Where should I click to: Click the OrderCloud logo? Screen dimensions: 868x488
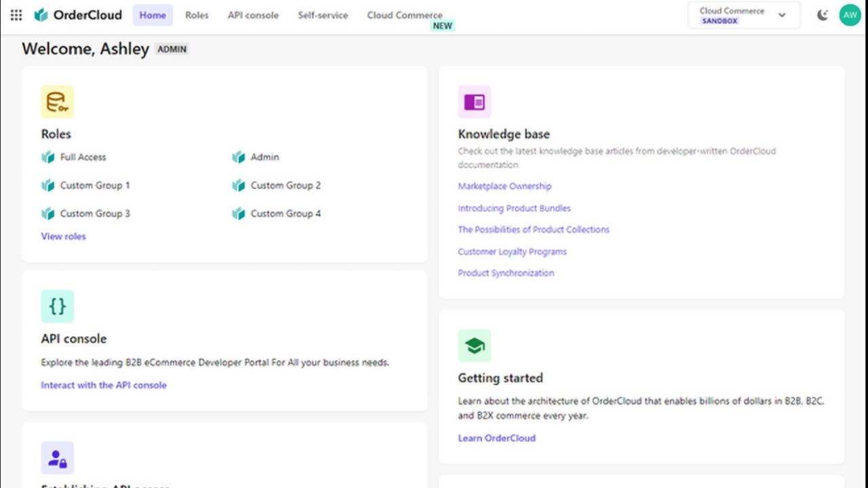pyautogui.click(x=78, y=15)
